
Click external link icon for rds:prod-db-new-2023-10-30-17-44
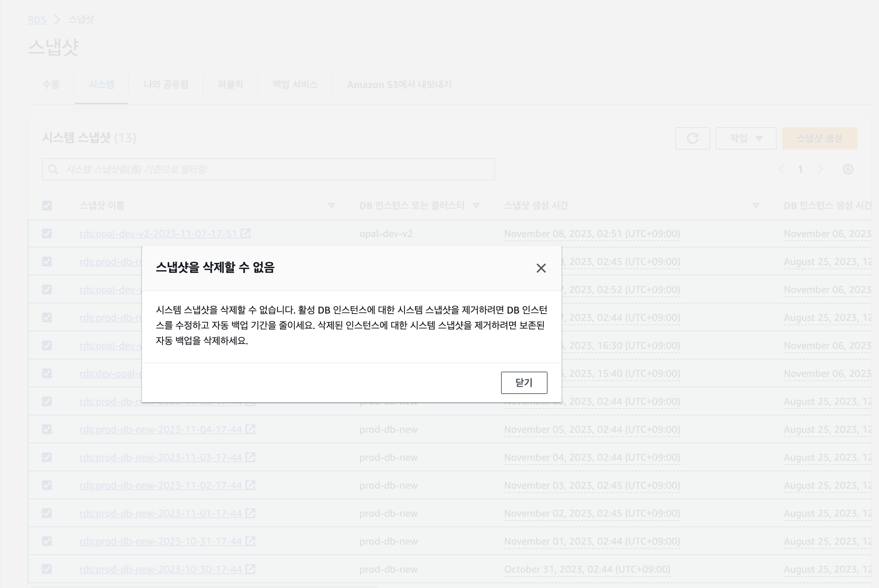[x=250, y=569]
